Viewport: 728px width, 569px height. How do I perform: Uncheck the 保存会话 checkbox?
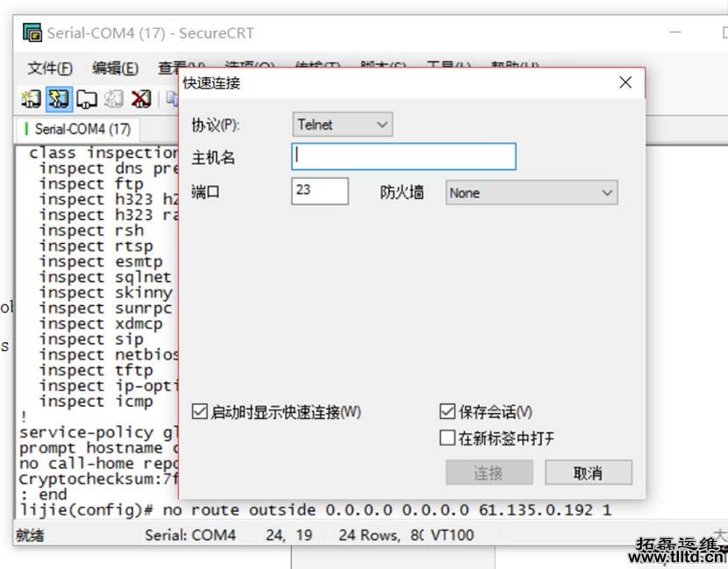click(447, 410)
